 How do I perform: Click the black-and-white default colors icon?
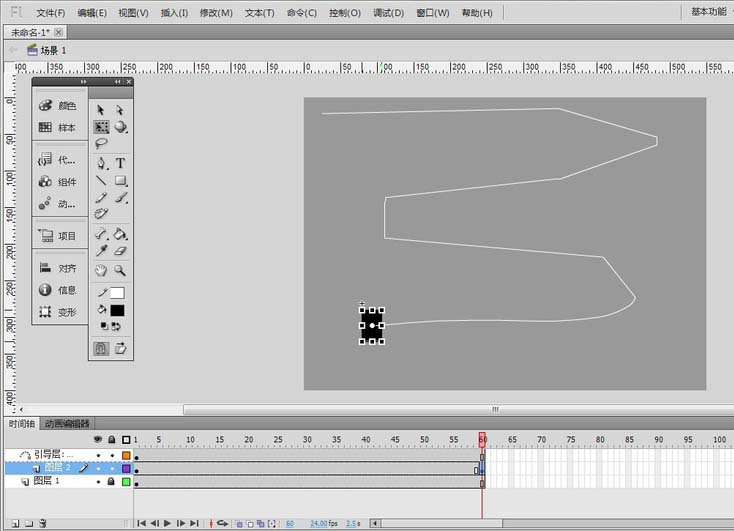click(104, 326)
